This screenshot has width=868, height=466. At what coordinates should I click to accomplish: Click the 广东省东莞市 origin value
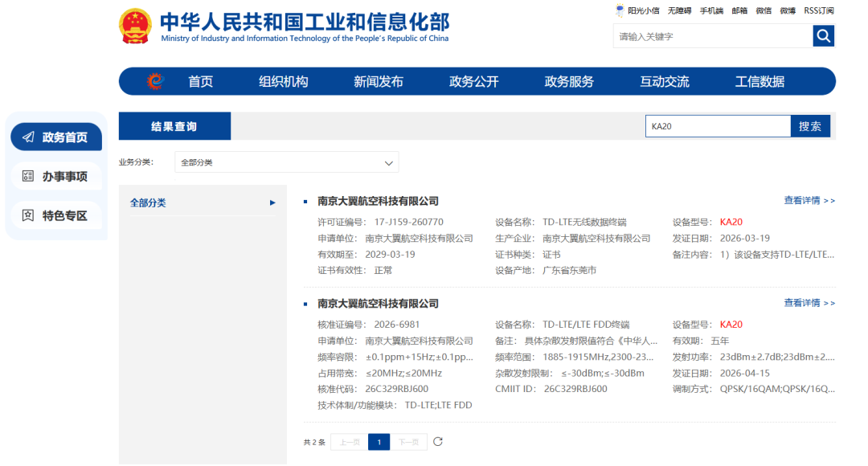pyautogui.click(x=569, y=270)
